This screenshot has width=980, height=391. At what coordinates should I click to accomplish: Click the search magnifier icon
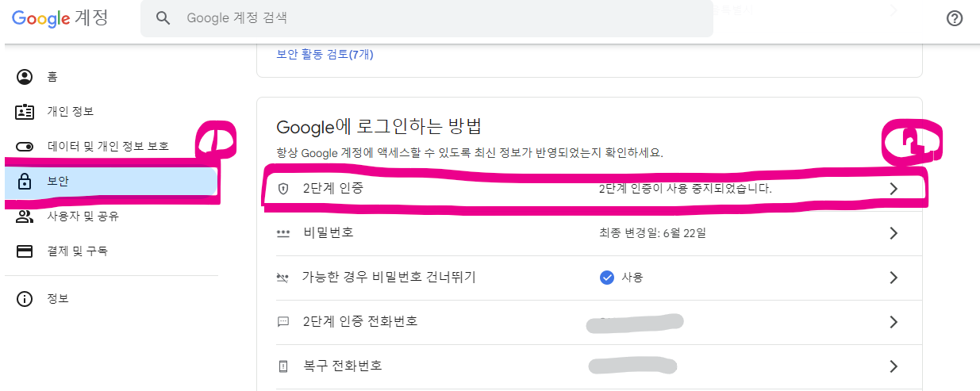[x=163, y=18]
